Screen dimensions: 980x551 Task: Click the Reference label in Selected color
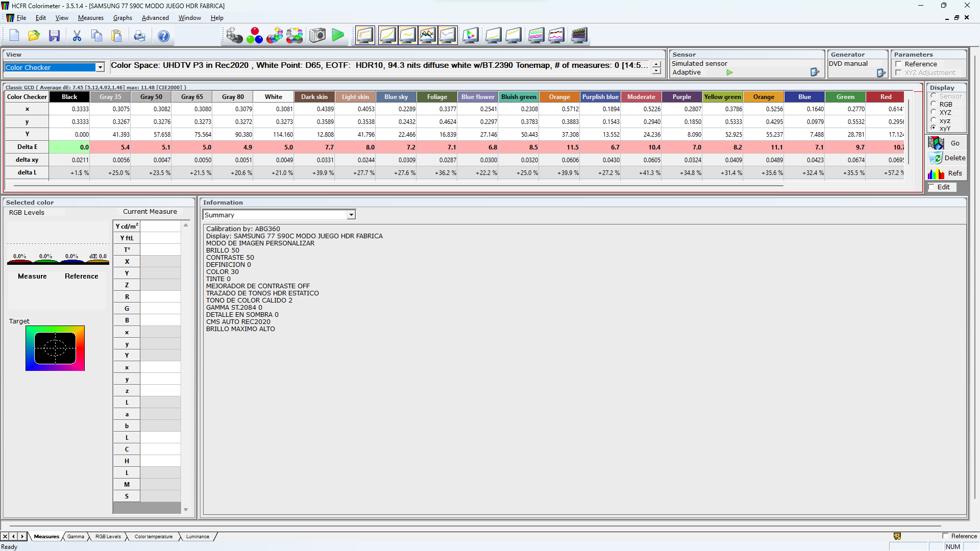pos(82,276)
